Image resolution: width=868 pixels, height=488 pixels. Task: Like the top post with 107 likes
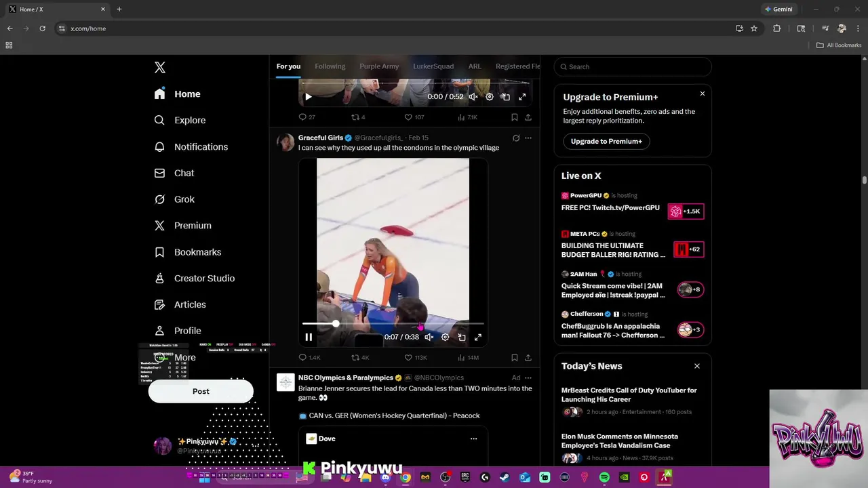click(x=414, y=117)
